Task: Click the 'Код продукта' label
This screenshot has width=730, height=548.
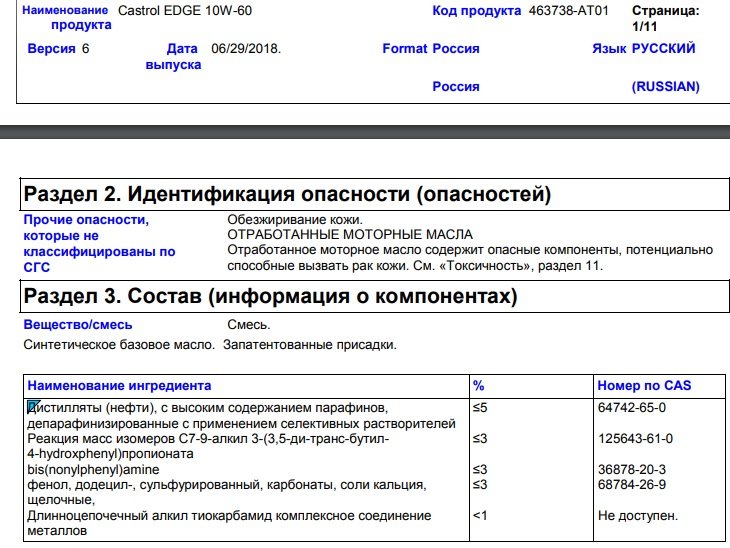Action: 476,10
